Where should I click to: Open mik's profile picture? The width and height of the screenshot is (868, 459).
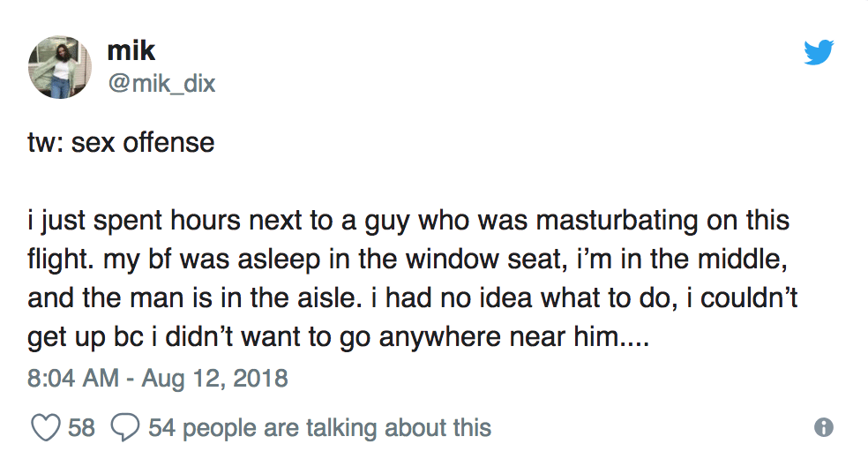[x=60, y=68]
